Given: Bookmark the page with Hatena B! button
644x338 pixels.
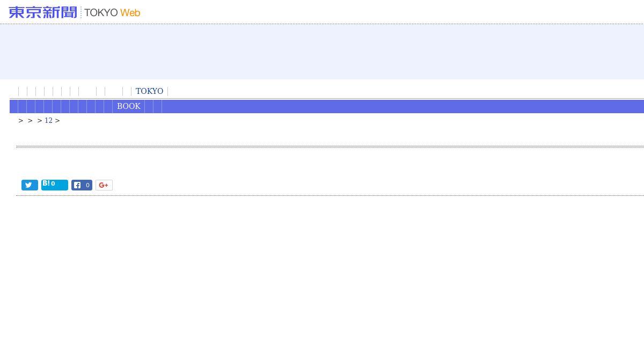Looking at the screenshot, I should point(54,185).
